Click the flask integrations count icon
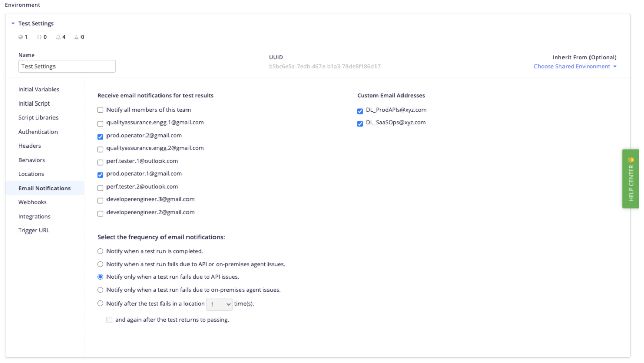Image resolution: width=644 pixels, height=363 pixels. click(76, 37)
